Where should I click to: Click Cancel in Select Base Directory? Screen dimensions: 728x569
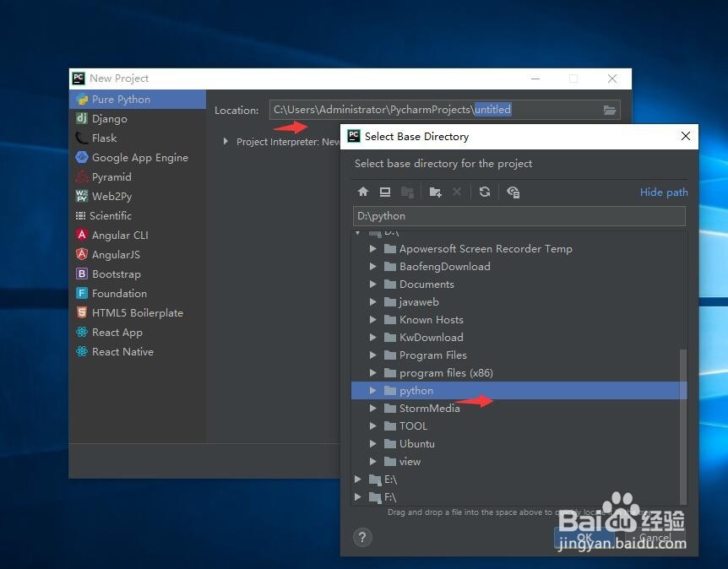tap(655, 538)
